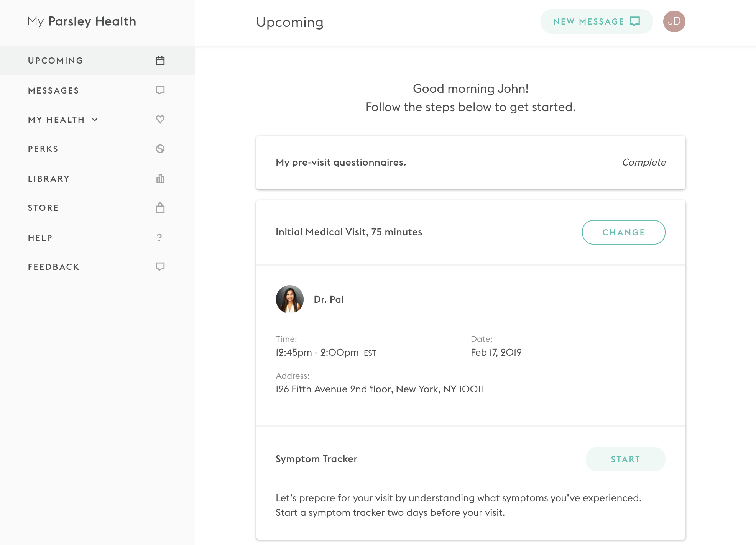
Task: Click the Store shopping bag icon
Action: [160, 208]
